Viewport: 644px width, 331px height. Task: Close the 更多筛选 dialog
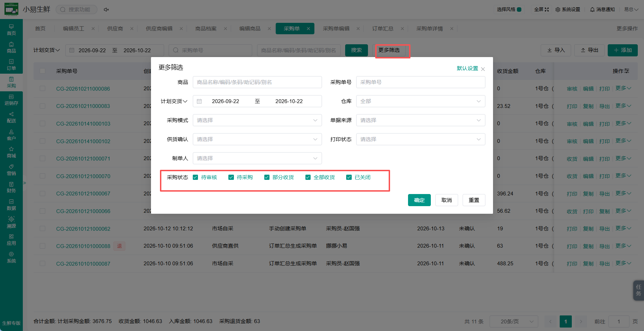[x=483, y=69]
